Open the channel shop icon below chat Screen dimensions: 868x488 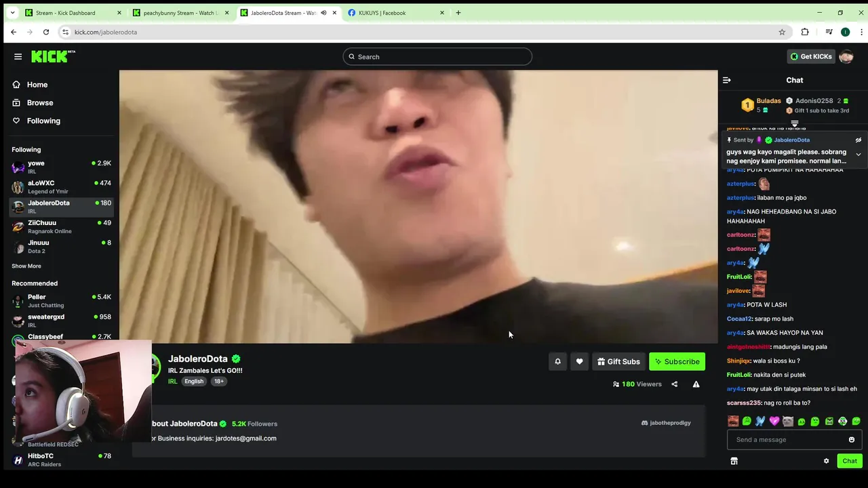pyautogui.click(x=734, y=461)
